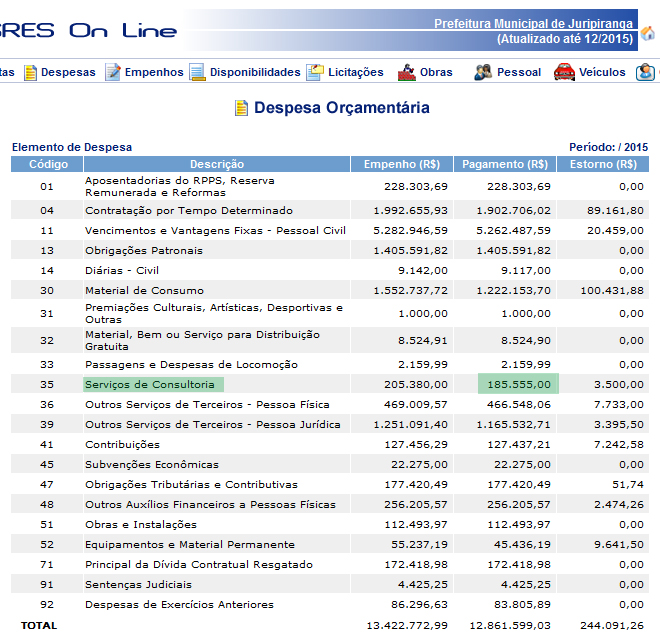Click the Despesas document icon
The image size is (660, 636).
click(30, 72)
